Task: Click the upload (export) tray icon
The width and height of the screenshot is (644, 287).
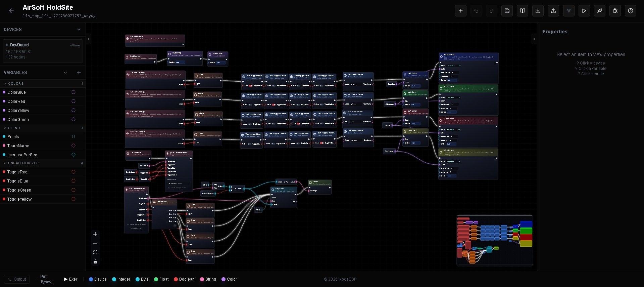Action: click(553, 11)
